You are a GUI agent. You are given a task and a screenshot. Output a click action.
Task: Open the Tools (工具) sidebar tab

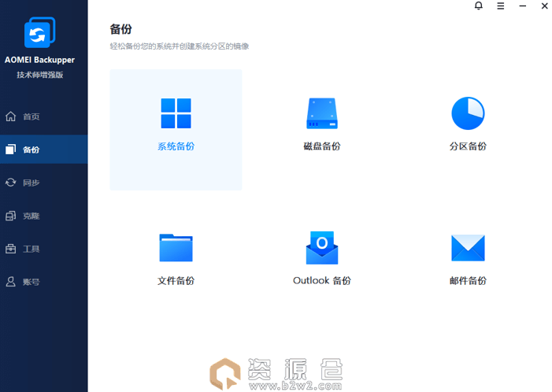point(31,249)
